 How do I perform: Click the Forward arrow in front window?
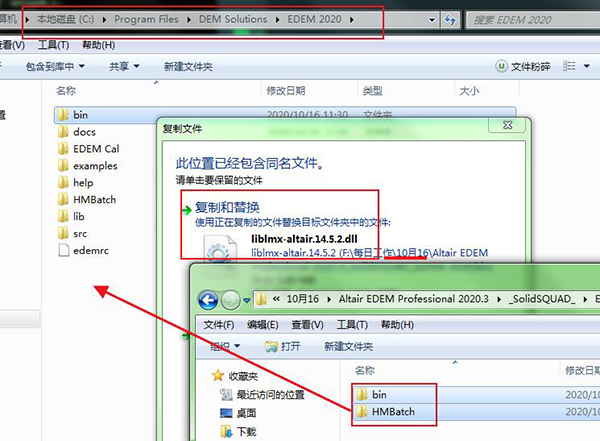point(231,300)
